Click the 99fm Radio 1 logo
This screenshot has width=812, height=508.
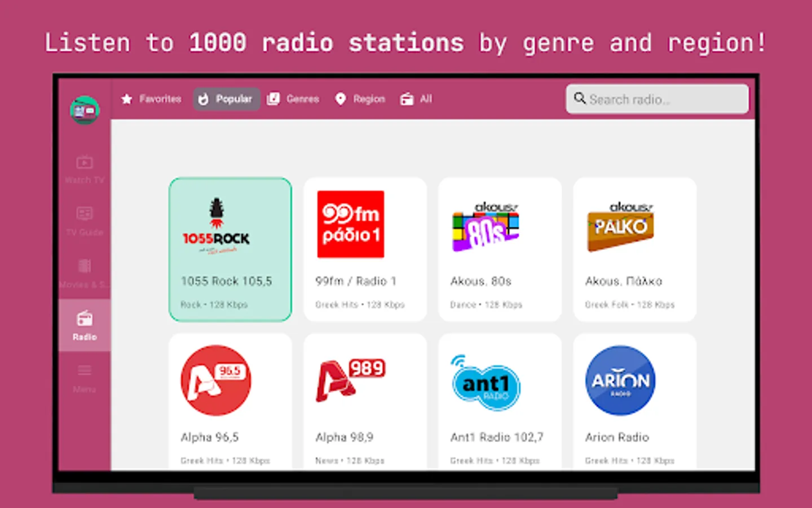tap(351, 224)
